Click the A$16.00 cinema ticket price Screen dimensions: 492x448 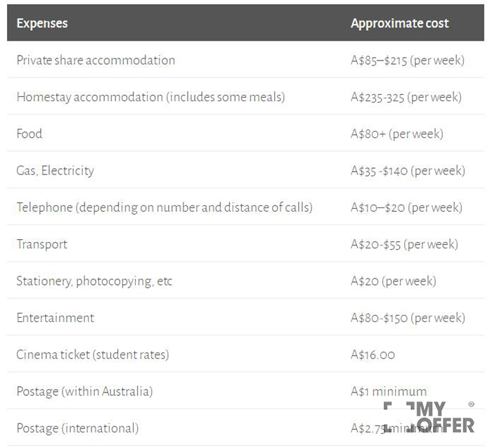pyautogui.click(x=373, y=354)
